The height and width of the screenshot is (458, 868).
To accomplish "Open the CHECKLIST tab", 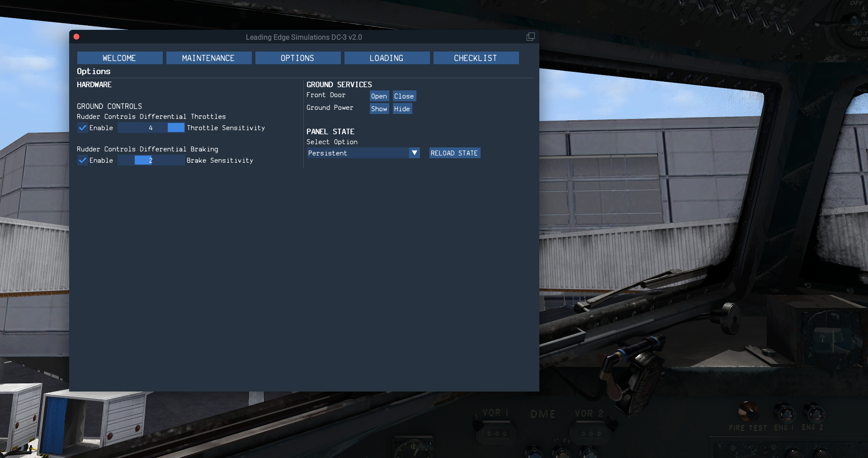I will coord(476,58).
